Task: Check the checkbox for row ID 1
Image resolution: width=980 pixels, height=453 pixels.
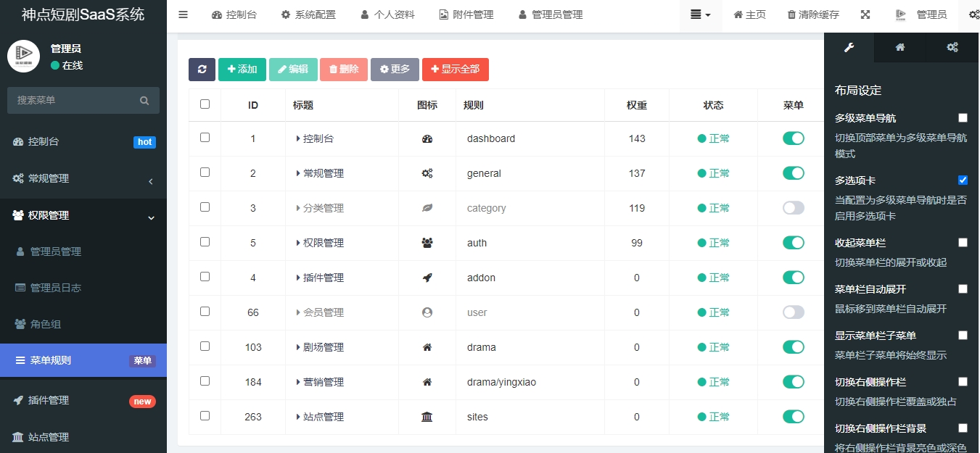Action: click(205, 137)
